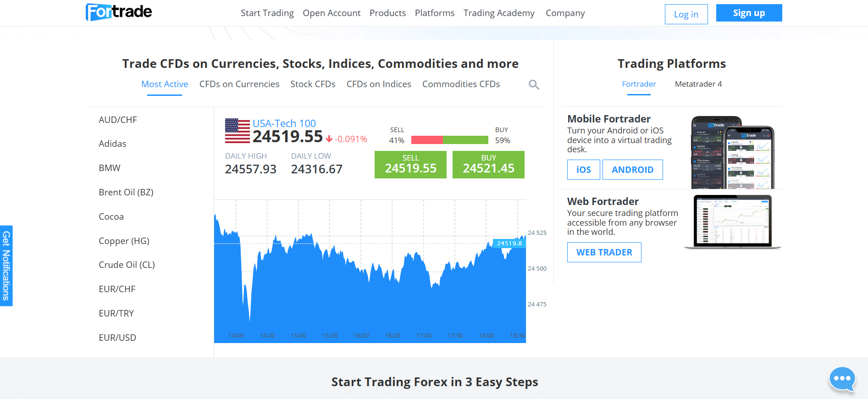The height and width of the screenshot is (399, 868).
Task: Switch to Commodities CFDs tab
Action: click(x=461, y=84)
